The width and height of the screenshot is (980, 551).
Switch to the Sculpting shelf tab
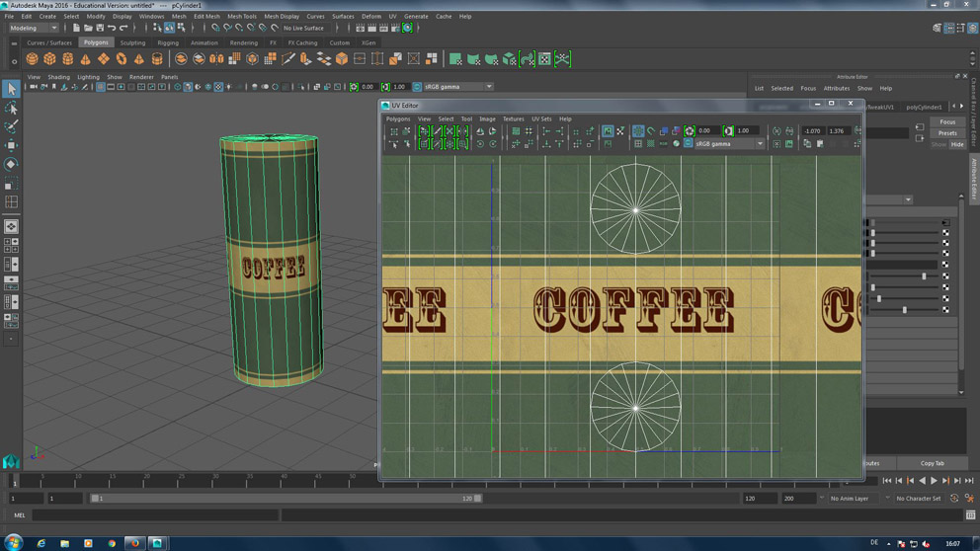132,43
